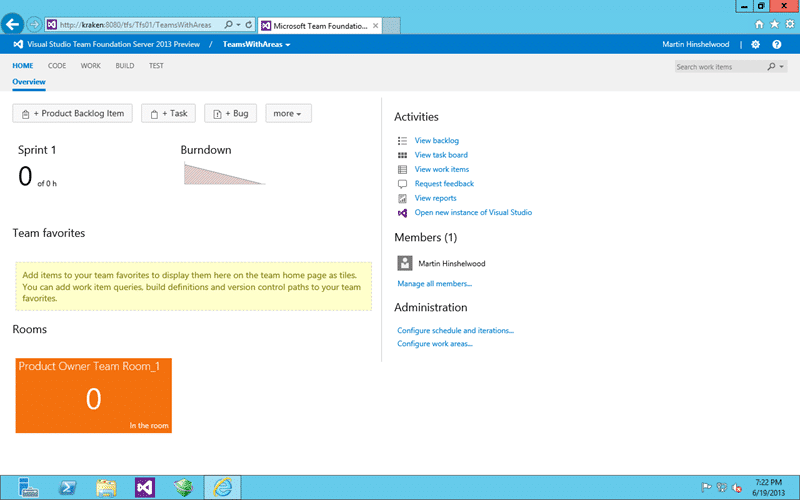
Task: Select the CODE hub
Action: click(57, 66)
